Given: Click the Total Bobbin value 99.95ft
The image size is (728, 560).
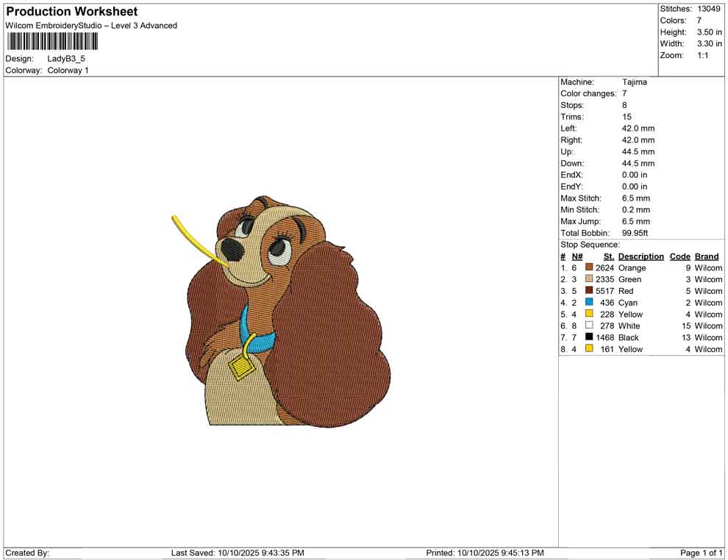Looking at the screenshot, I should tap(635, 232).
